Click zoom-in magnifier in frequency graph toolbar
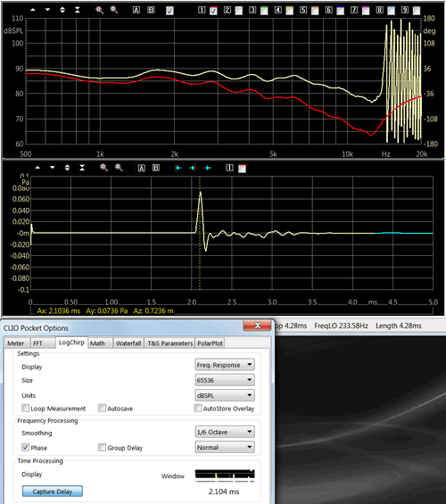446x504 pixels. (x=99, y=10)
